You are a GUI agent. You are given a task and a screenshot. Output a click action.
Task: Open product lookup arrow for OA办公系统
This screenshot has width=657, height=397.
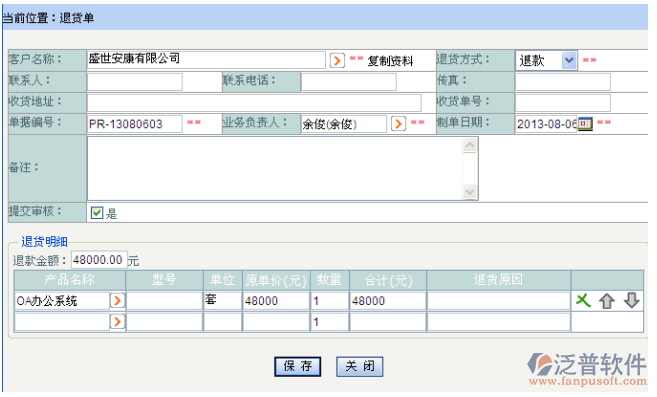point(117,301)
